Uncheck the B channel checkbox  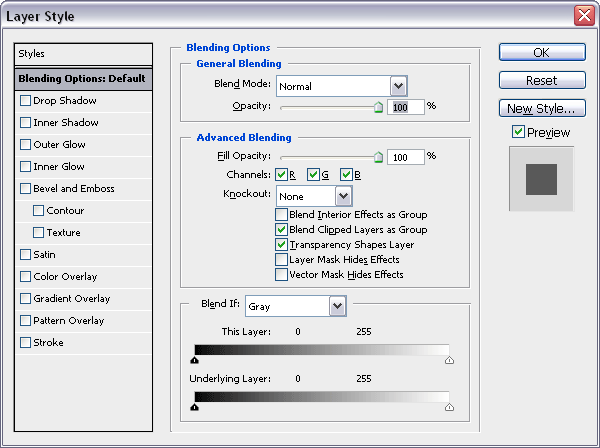(346, 174)
